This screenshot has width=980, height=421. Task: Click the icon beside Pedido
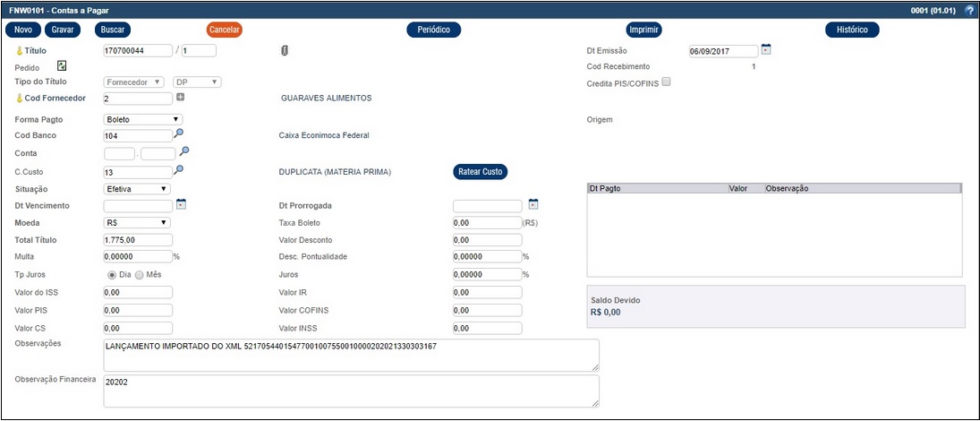[x=62, y=66]
